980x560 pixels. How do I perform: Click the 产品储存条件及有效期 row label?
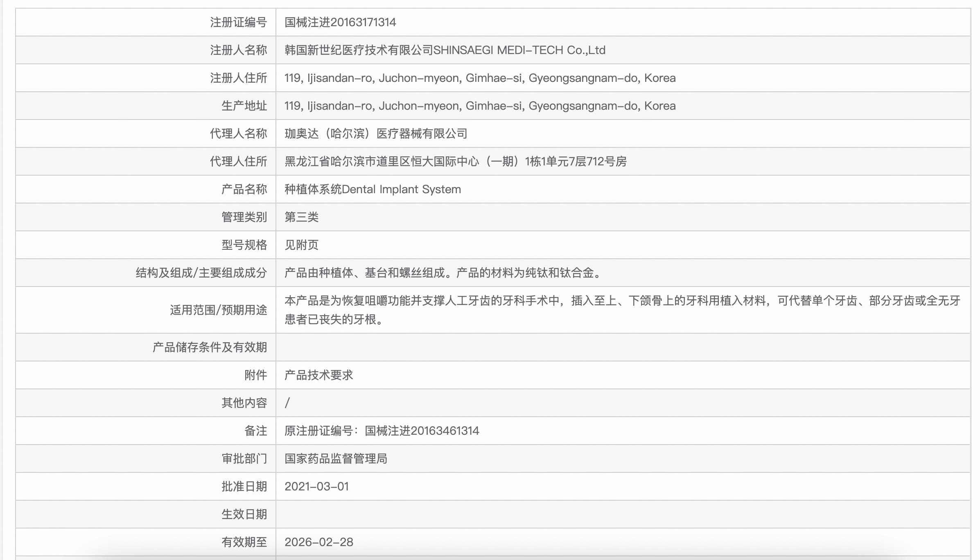[x=210, y=347]
